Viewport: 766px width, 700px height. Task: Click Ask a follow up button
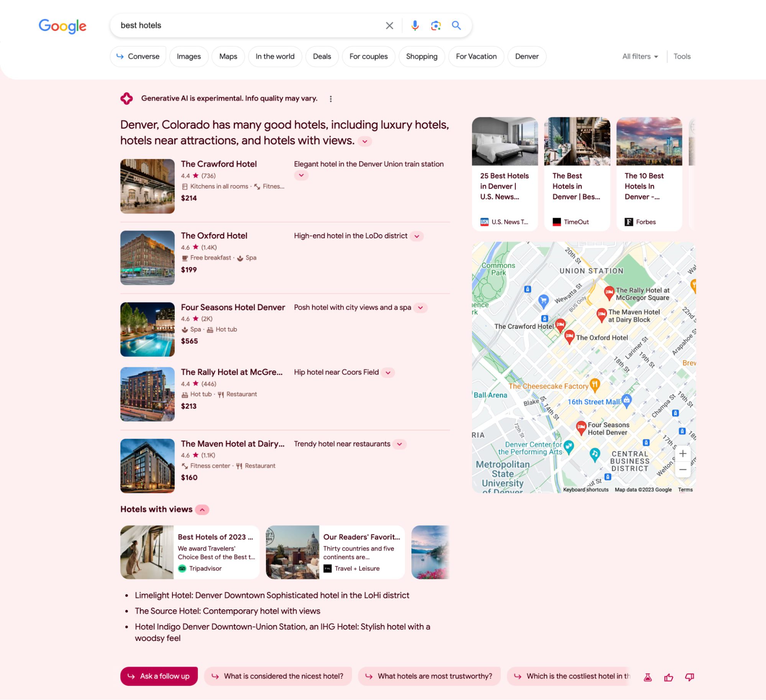[159, 676]
